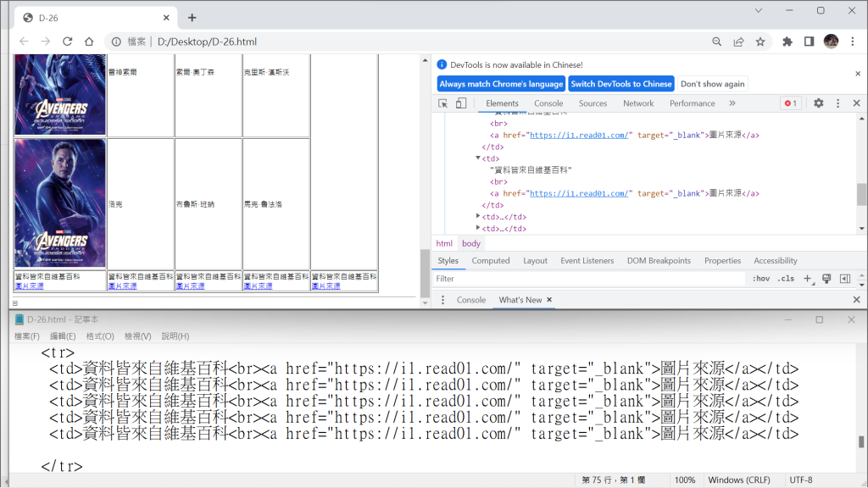Image resolution: width=868 pixels, height=488 pixels.
Task: Open DevTools settings gear
Action: 819,103
